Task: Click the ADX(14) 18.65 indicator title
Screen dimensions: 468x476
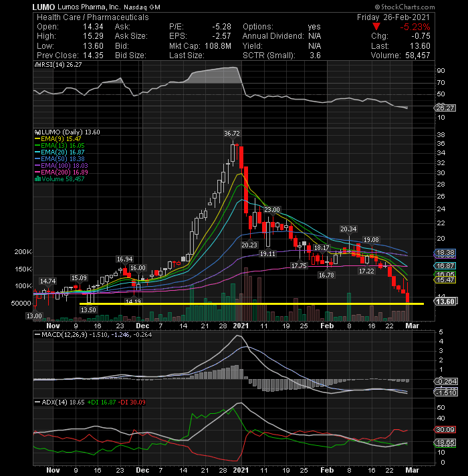Action: coord(63,402)
